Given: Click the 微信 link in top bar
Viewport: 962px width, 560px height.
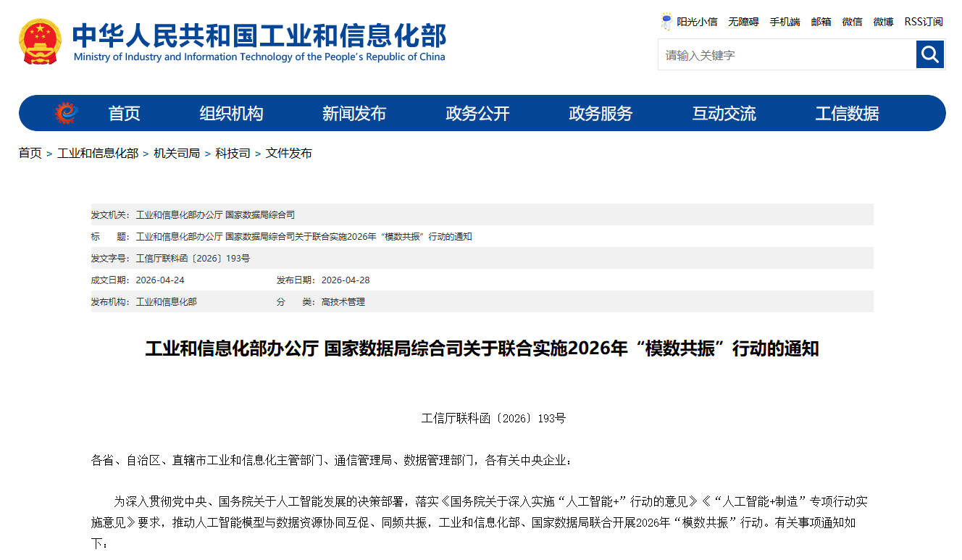Looking at the screenshot, I should 852,22.
